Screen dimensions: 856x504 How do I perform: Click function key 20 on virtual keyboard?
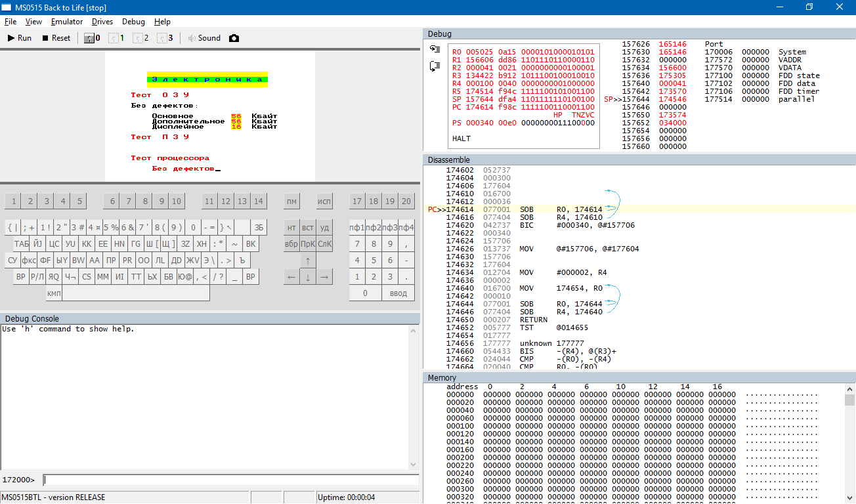406,201
